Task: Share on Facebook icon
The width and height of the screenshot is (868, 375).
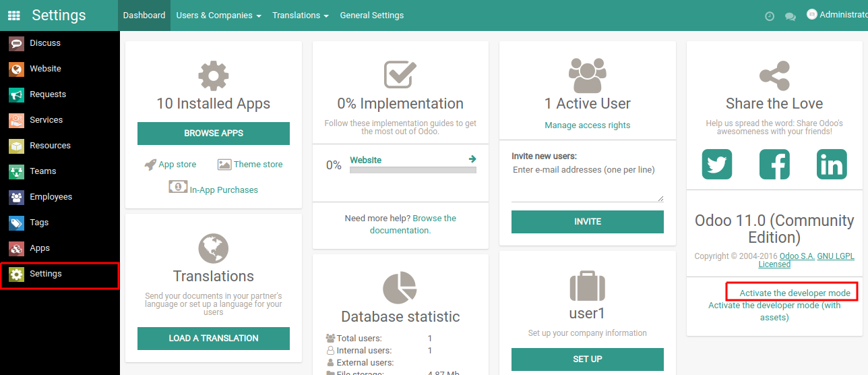Action: [774, 164]
